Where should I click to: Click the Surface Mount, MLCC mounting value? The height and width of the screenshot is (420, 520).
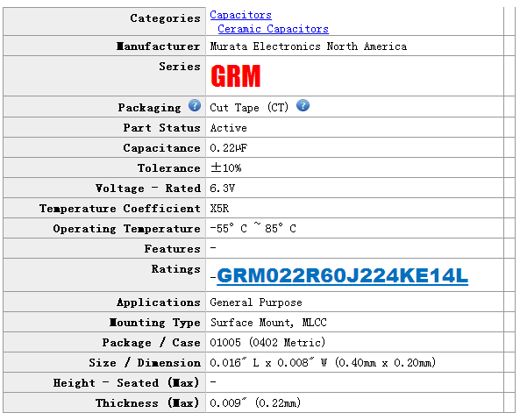click(x=268, y=323)
